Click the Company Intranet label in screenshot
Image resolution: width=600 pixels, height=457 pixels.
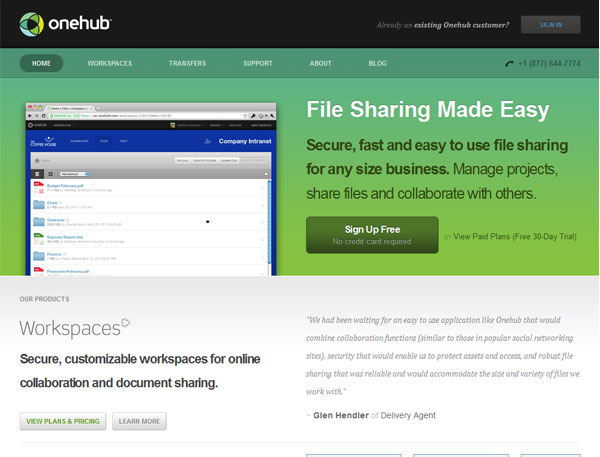coord(245,141)
